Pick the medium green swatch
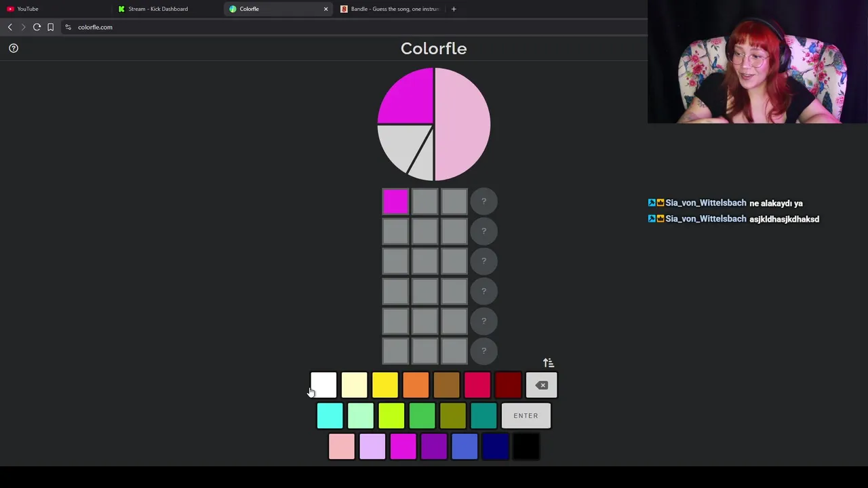Screen dimensions: 868x488 click(422, 415)
